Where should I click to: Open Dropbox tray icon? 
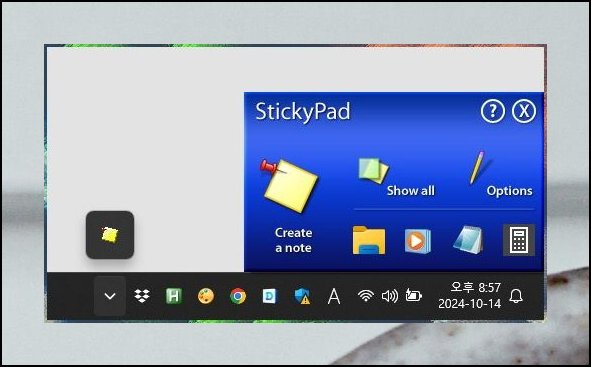coord(142,296)
